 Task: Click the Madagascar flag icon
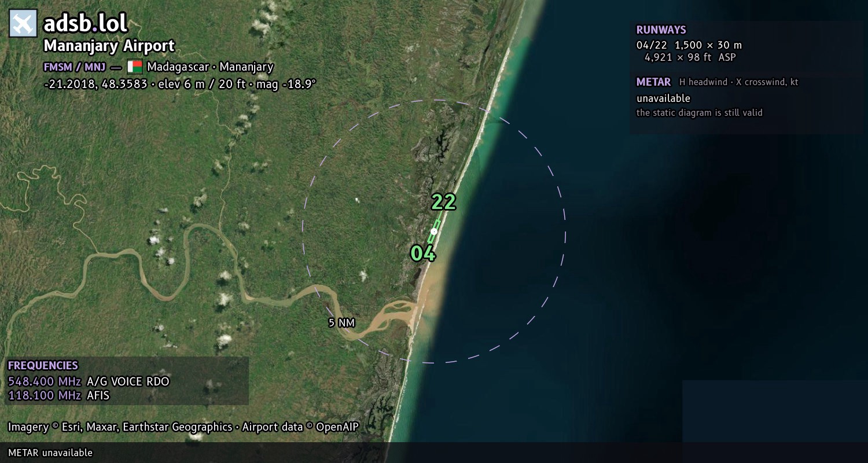tap(135, 67)
